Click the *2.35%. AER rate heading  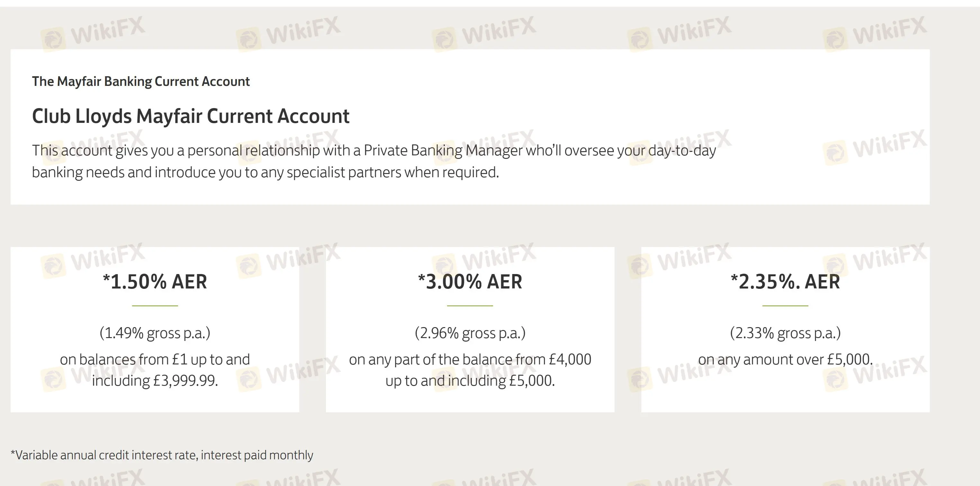(785, 282)
